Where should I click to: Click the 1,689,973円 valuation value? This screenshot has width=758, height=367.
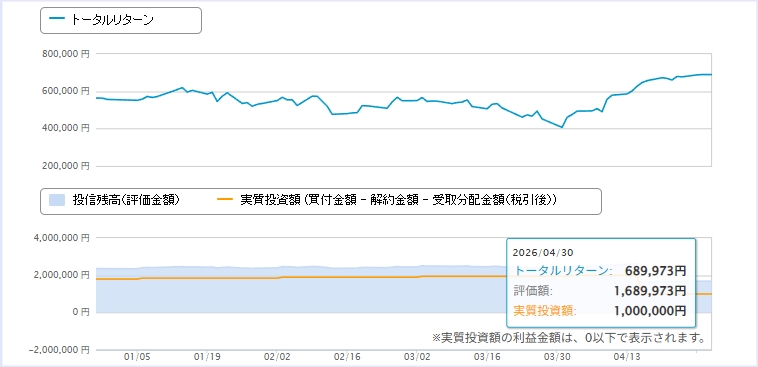coord(649,291)
